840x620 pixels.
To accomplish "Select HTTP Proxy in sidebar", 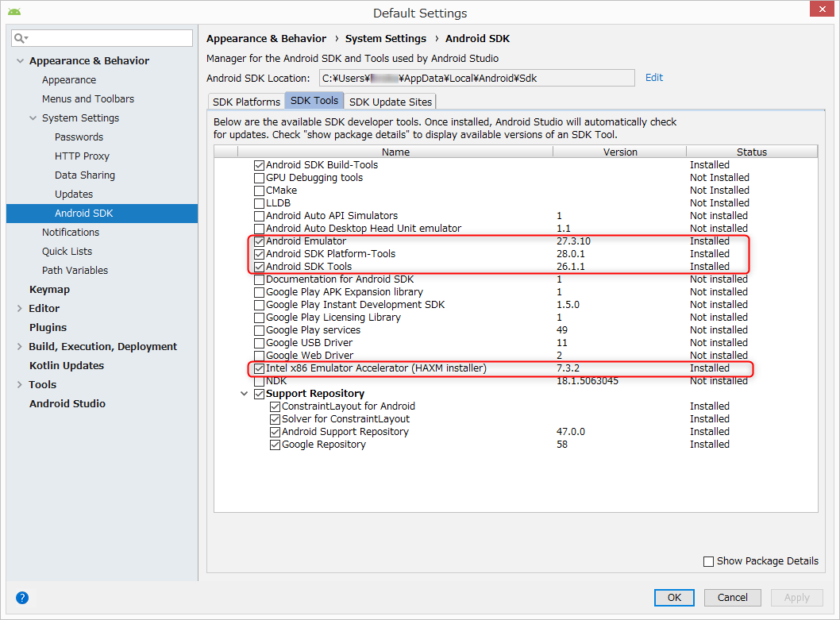I will pyautogui.click(x=82, y=156).
